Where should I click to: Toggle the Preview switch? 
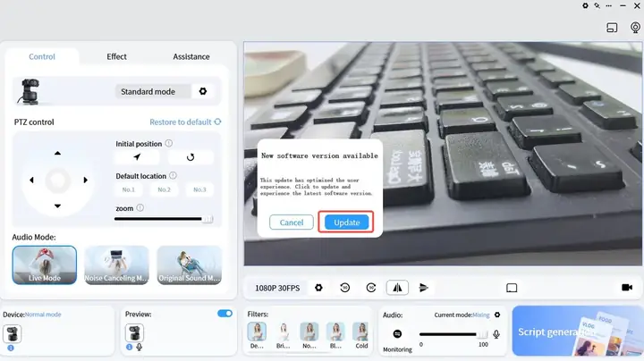[225, 314]
